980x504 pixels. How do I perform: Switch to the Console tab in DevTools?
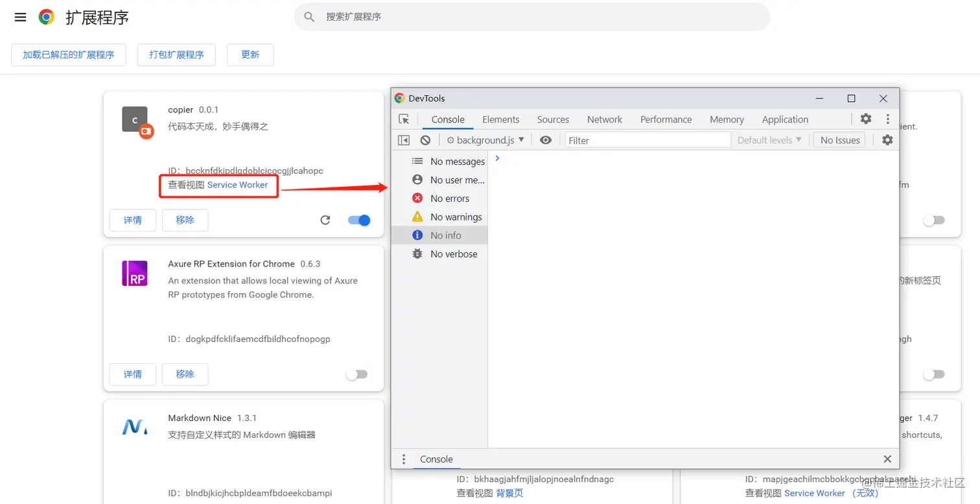(x=448, y=119)
